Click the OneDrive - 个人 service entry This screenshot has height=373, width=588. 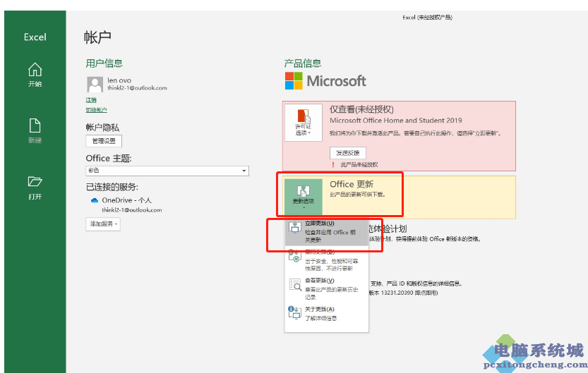click(x=127, y=200)
